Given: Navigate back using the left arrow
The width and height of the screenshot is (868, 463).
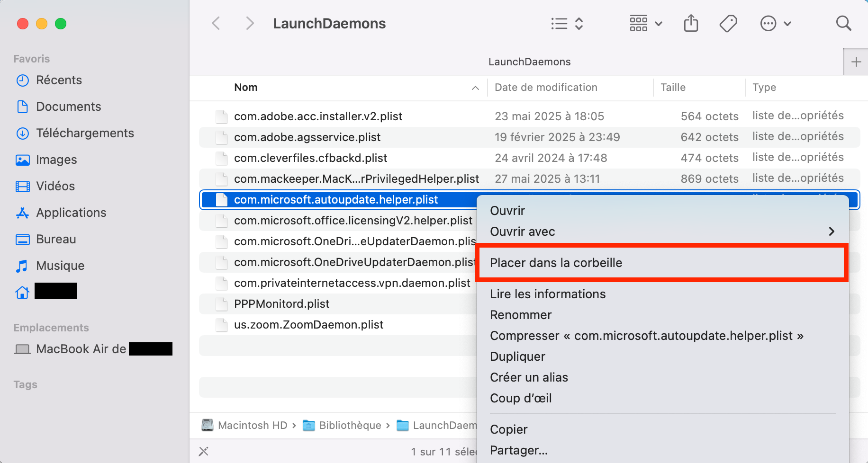Looking at the screenshot, I should (x=216, y=23).
